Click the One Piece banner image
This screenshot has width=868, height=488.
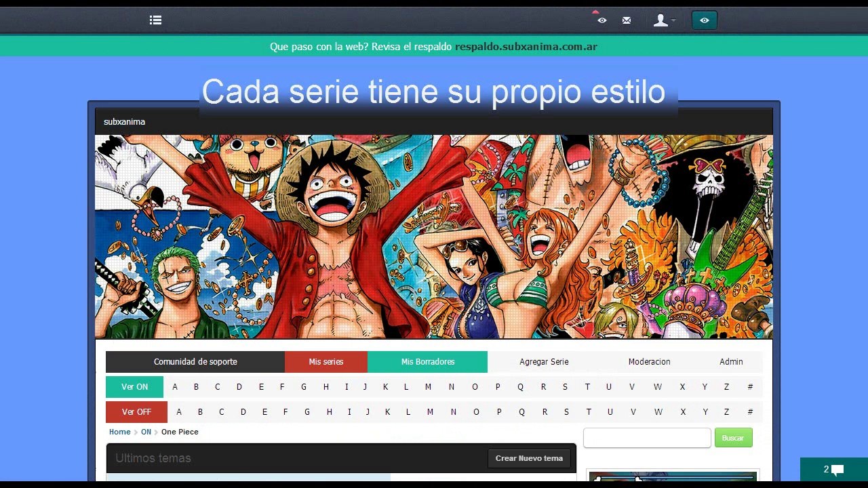coord(434,237)
